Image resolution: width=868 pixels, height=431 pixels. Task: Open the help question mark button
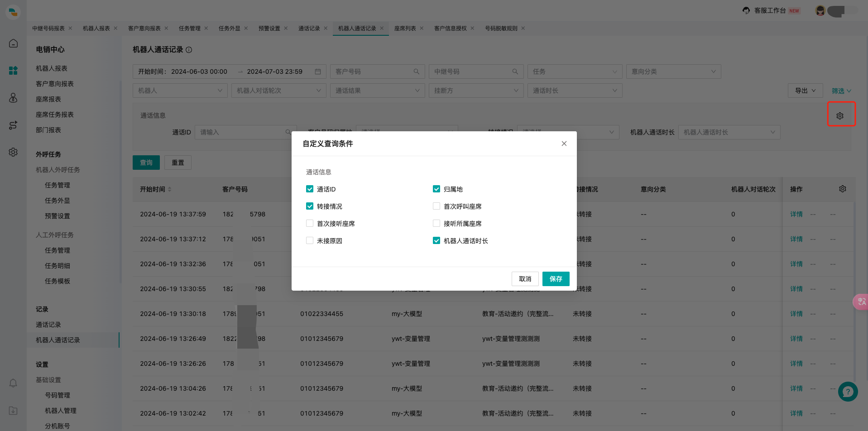848,392
